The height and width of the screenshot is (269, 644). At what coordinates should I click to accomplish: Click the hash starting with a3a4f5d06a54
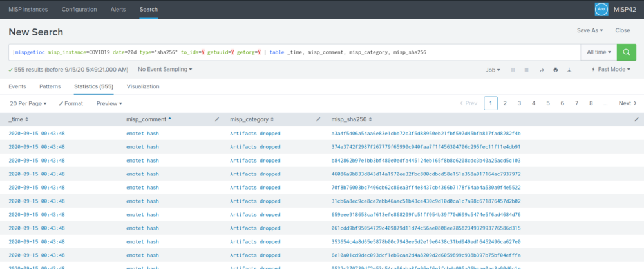click(426, 134)
